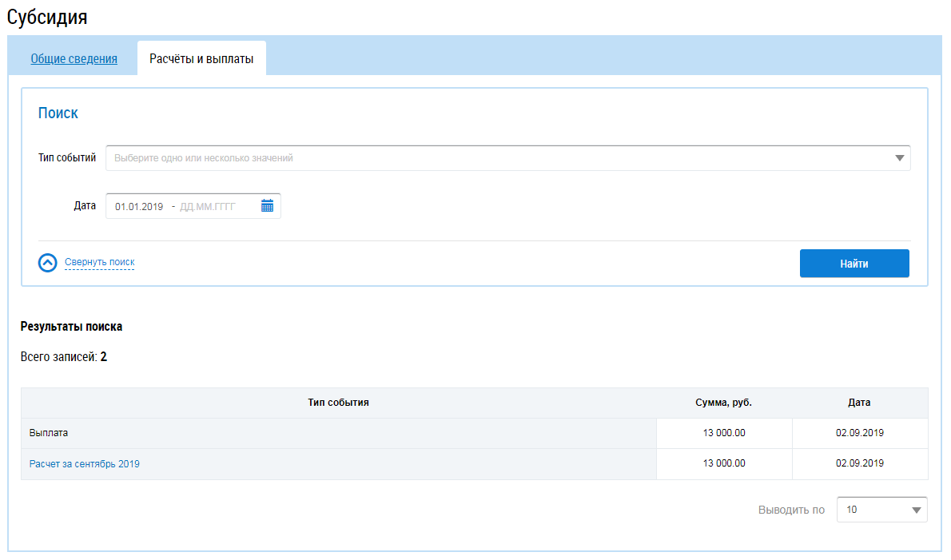Click the date cell in the Выплата row

859,433
